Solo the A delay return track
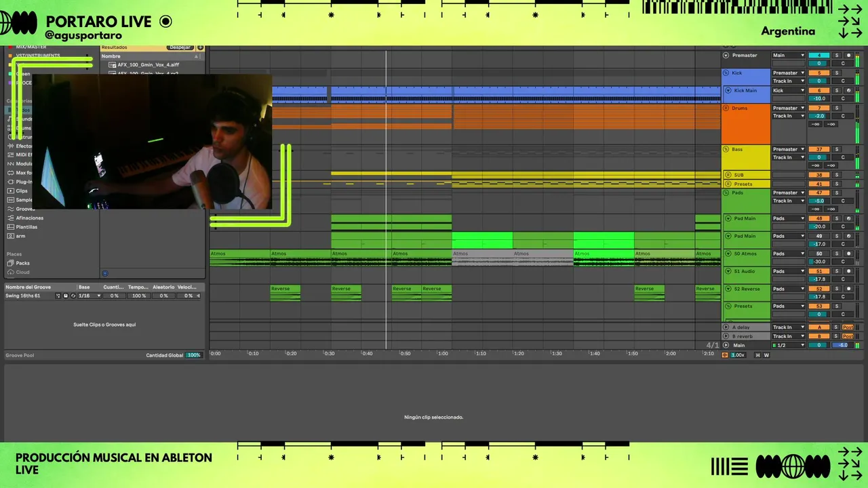868x488 pixels. [x=835, y=327]
